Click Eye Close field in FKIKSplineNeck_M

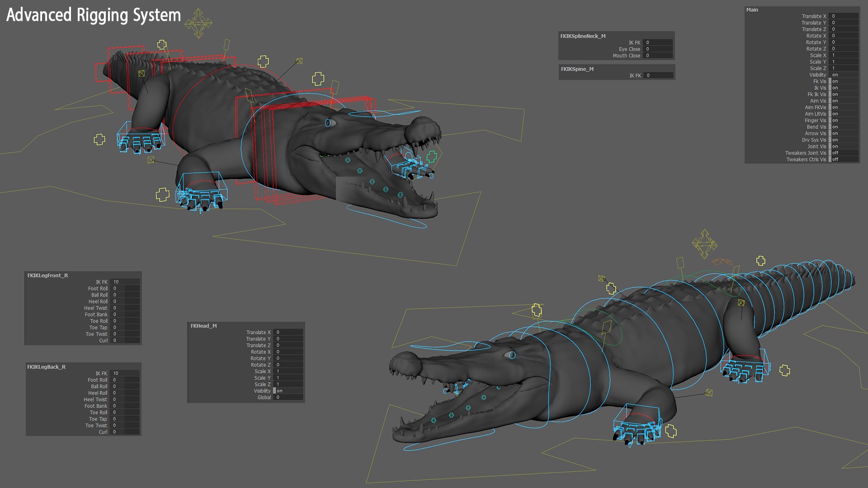[658, 49]
